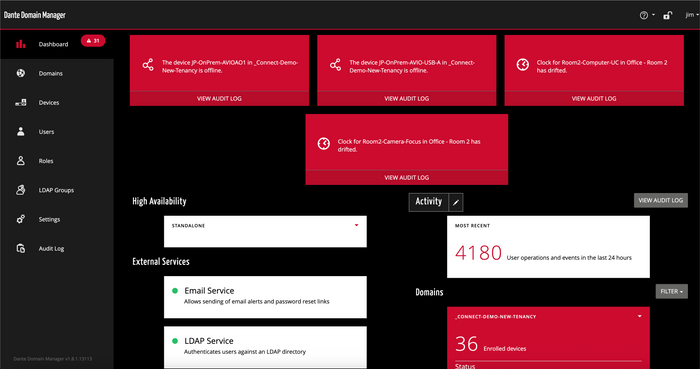The image size is (700, 369).
Task: Click the 4180 operations count
Action: [x=478, y=253]
